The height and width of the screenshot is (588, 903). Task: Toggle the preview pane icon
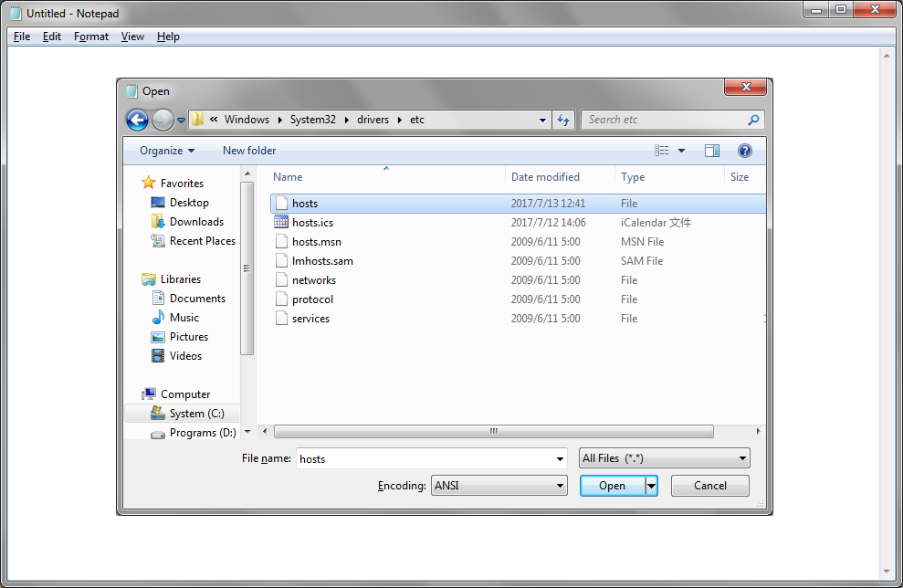pos(712,151)
